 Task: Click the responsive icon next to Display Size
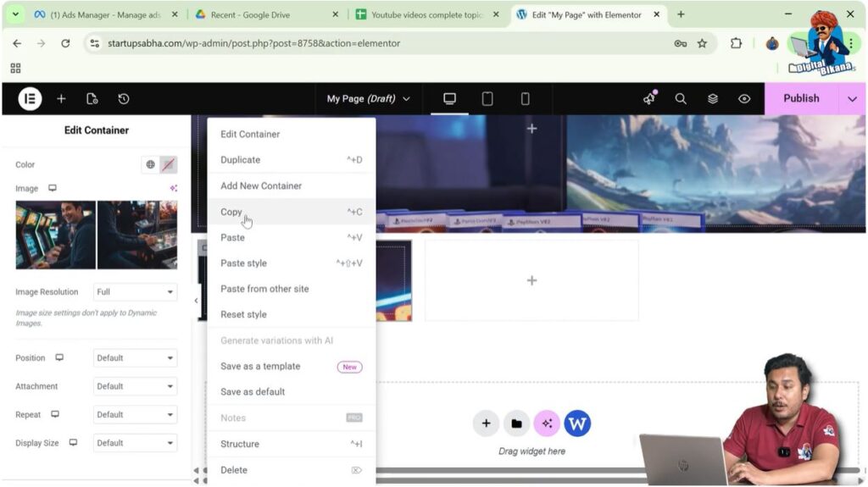(x=73, y=442)
